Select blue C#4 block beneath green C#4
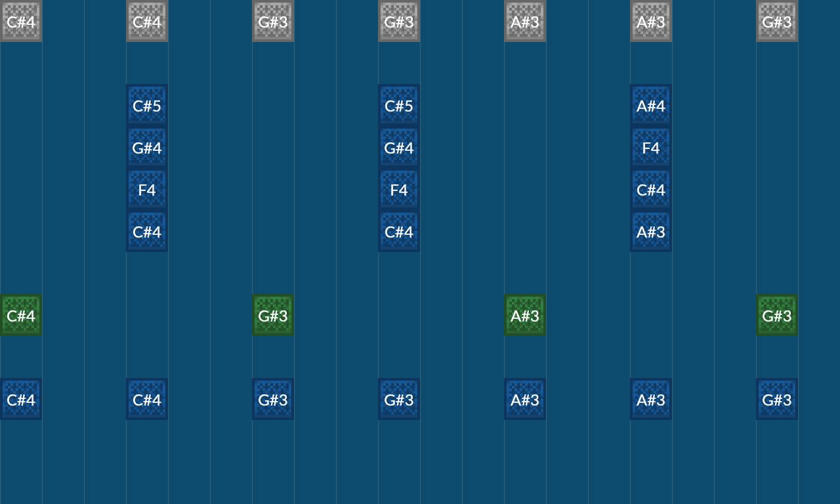The height and width of the screenshot is (504, 840). [x=21, y=399]
